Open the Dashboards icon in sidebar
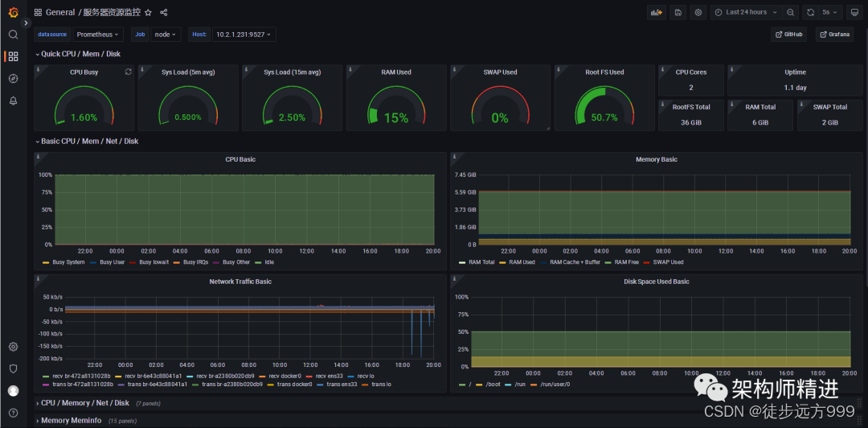Viewport: 868px width, 428px height. coord(14,56)
